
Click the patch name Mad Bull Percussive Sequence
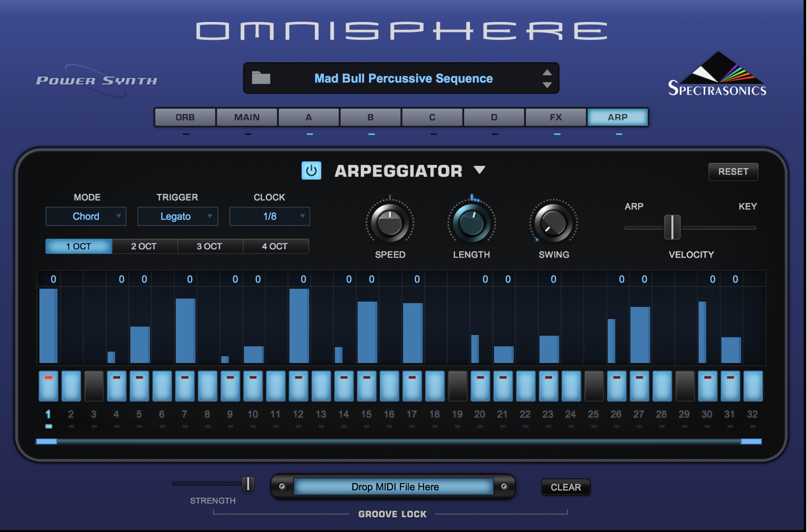pos(403,78)
